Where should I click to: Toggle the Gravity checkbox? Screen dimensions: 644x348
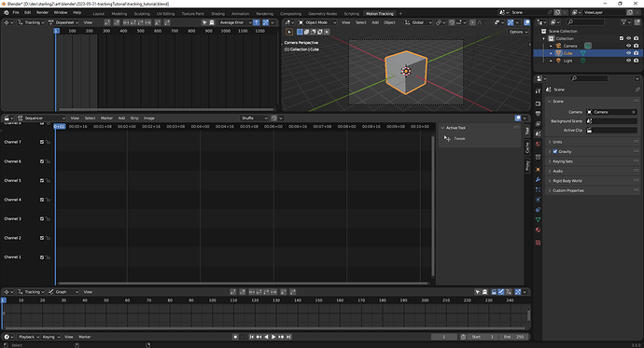point(555,151)
